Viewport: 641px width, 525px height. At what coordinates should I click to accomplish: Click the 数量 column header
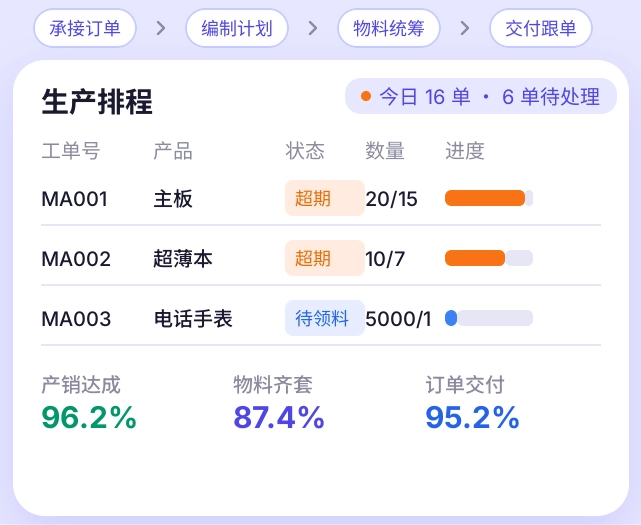pos(385,151)
